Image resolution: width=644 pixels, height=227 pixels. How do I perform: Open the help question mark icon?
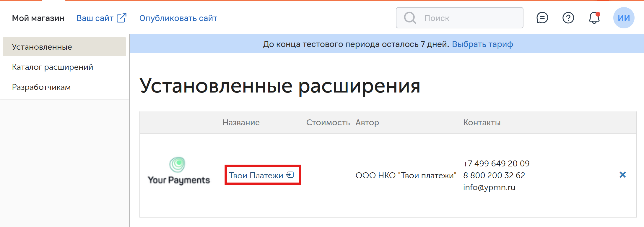pos(568,18)
